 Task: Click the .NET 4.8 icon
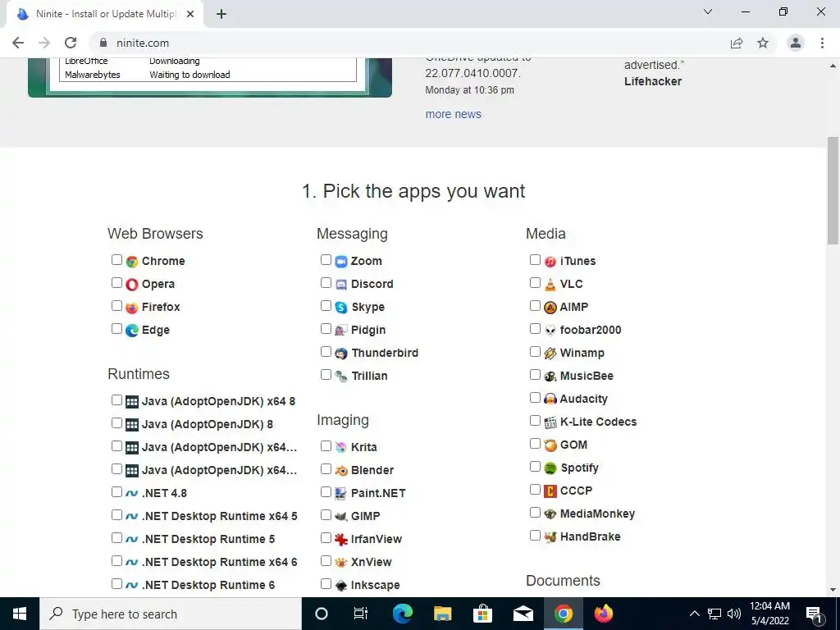pyautogui.click(x=132, y=493)
